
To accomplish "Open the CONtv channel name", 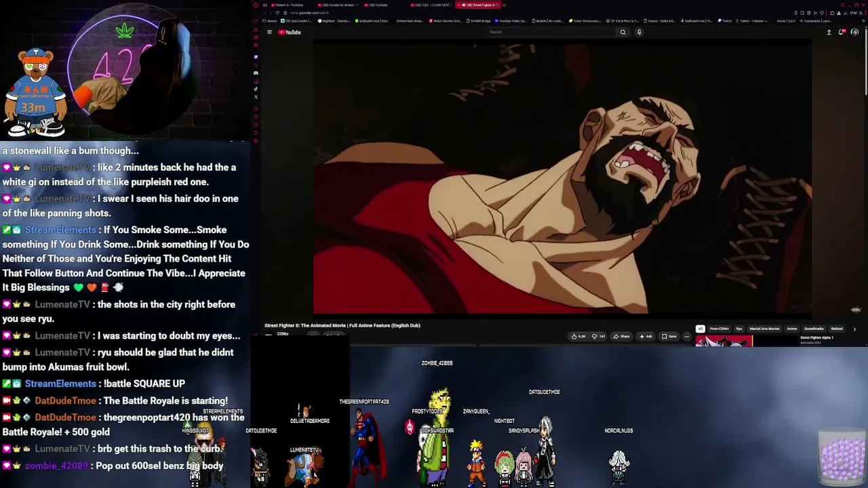I will pos(283,334).
